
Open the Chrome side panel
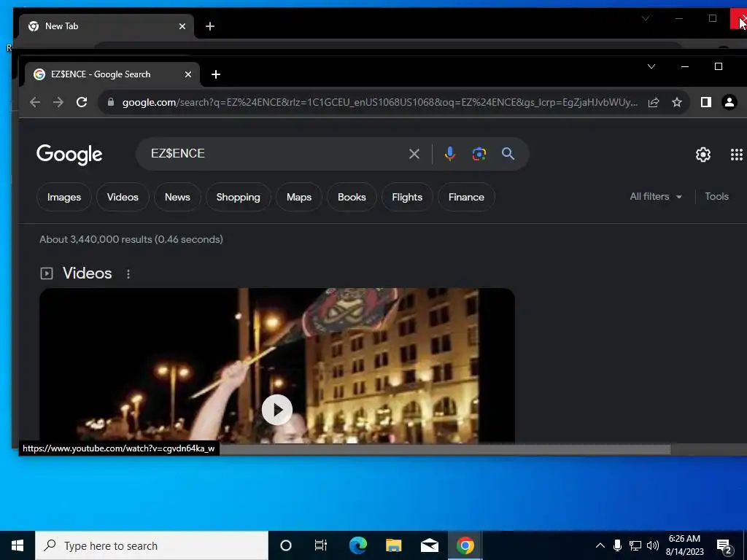click(706, 102)
